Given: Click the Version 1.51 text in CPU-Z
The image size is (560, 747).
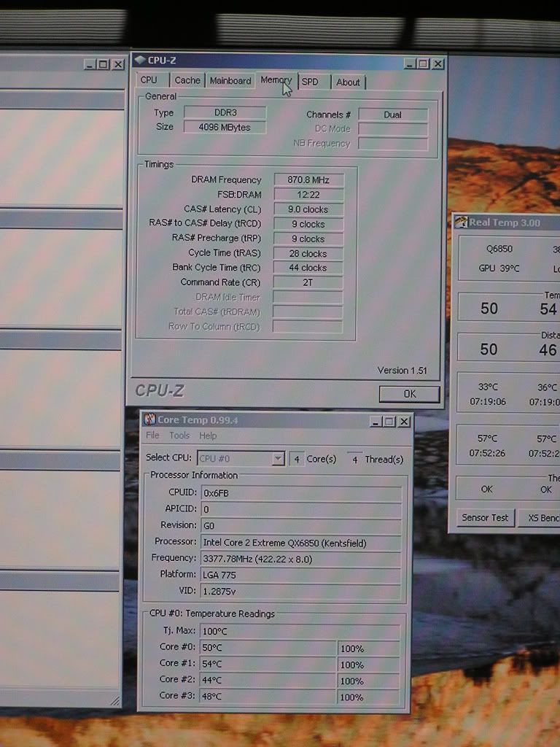Looking at the screenshot, I should pyautogui.click(x=402, y=370).
